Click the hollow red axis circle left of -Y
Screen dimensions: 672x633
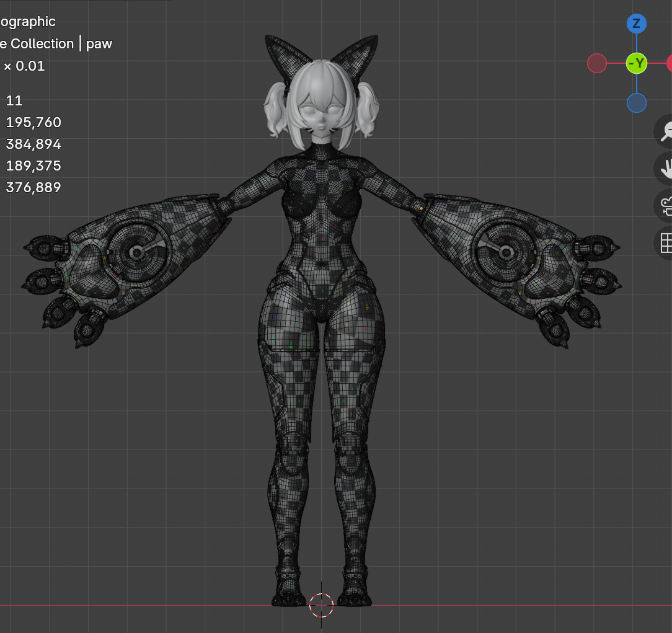596,63
